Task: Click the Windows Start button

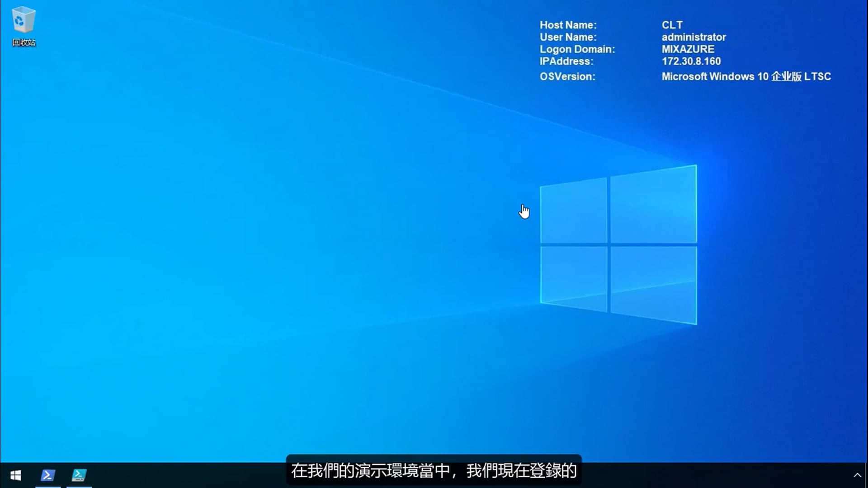Action: point(15,475)
